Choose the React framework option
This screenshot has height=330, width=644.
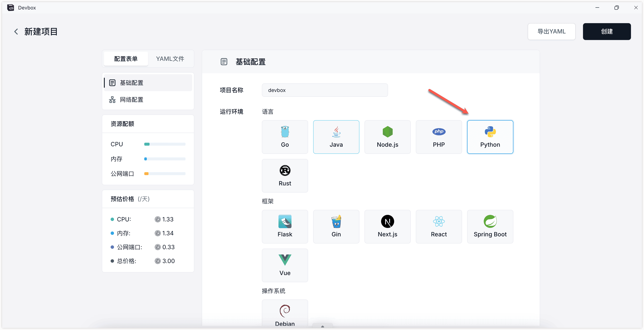click(x=439, y=226)
